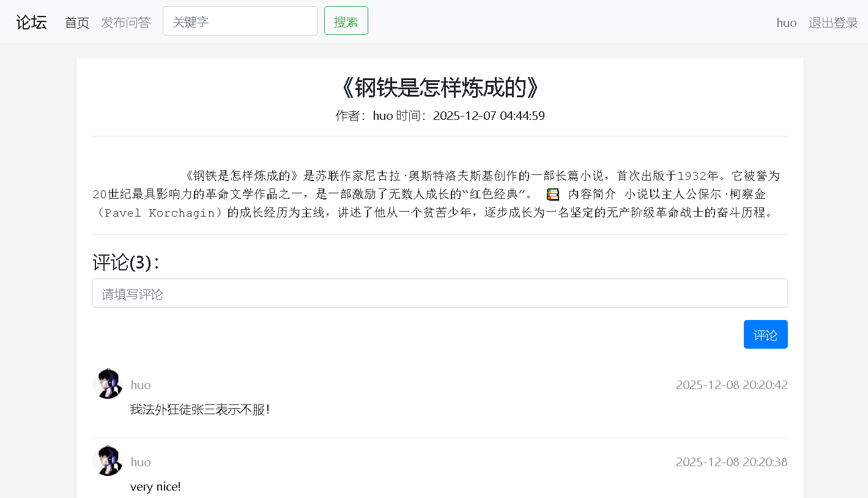Click the avatar of the 20:20:42 comment
This screenshot has height=498, width=868.
coord(108,384)
